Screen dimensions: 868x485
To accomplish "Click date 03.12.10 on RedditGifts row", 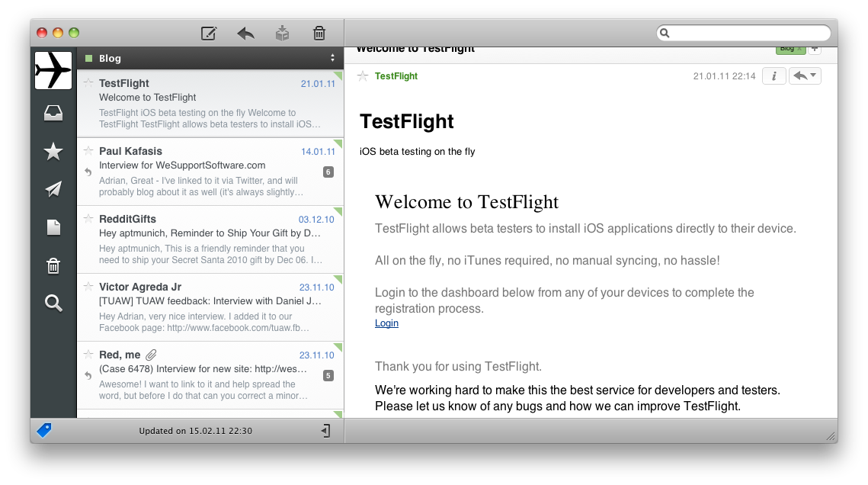I will coord(316,220).
